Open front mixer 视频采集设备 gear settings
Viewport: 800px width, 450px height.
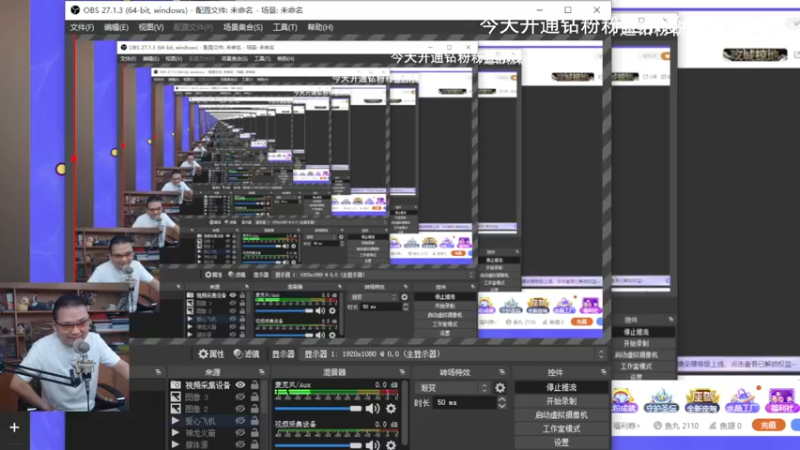[x=391, y=445]
